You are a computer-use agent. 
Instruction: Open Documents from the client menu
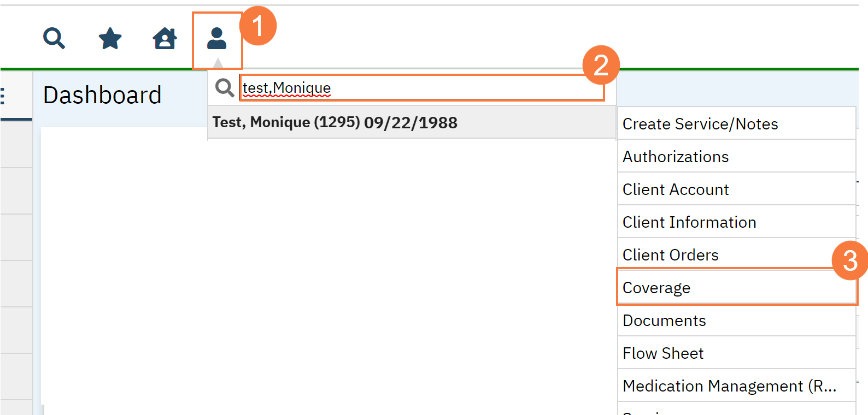point(664,321)
